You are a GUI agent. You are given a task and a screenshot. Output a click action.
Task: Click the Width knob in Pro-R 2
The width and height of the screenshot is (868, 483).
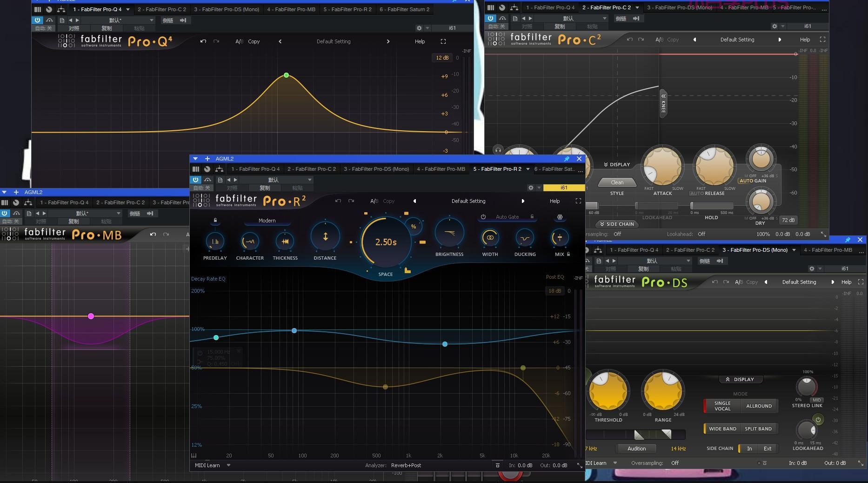pyautogui.click(x=490, y=238)
